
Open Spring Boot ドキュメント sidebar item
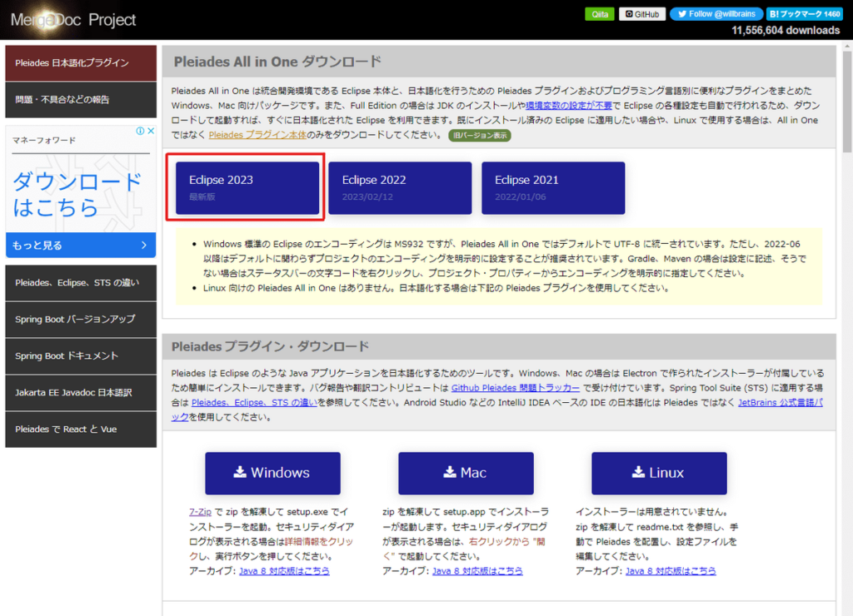pos(81,356)
